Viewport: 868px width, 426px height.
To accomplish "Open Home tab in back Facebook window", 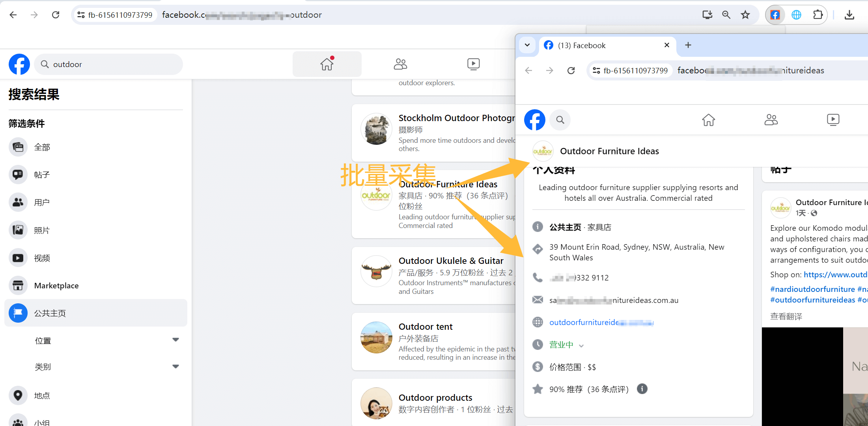I will pyautogui.click(x=327, y=64).
